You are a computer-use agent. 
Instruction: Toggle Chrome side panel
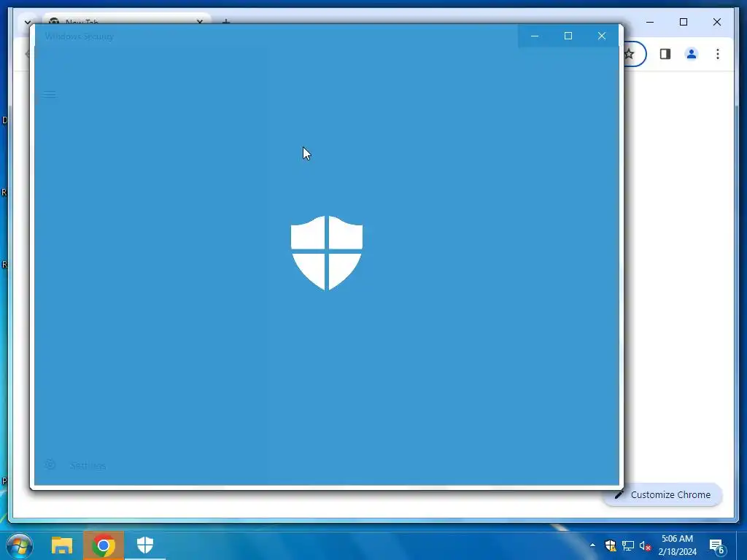665,54
